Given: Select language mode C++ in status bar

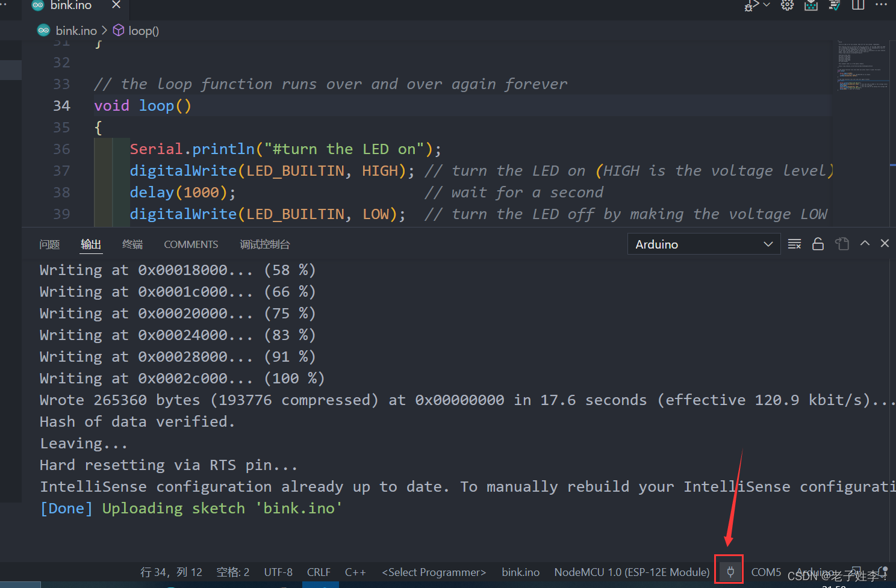Looking at the screenshot, I should 355,572.
